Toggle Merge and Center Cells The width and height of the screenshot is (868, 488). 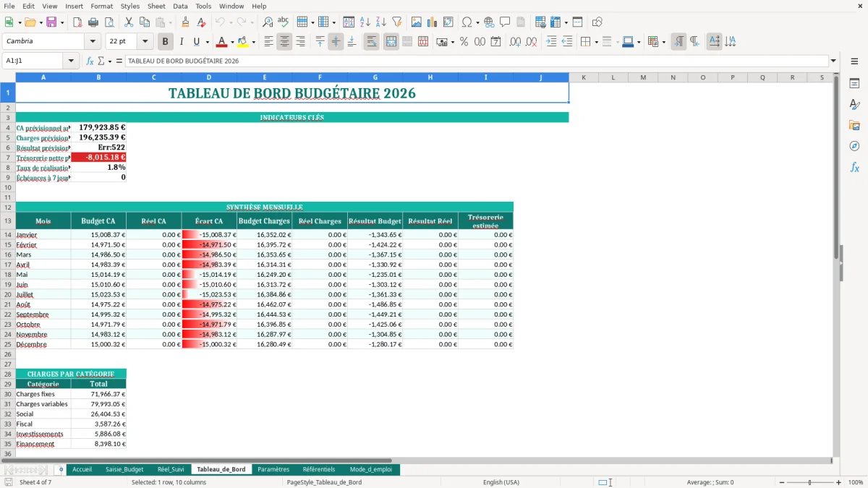click(391, 42)
